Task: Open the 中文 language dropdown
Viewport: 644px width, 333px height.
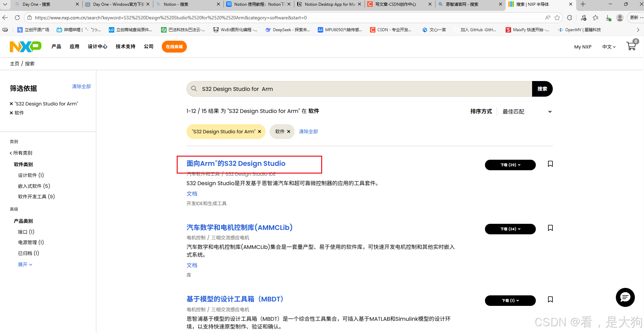Action: tap(609, 47)
